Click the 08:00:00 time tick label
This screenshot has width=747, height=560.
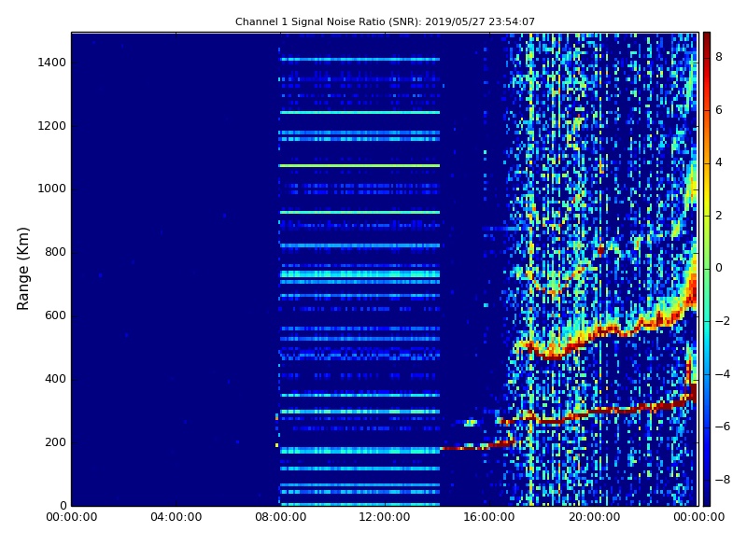tap(281, 517)
